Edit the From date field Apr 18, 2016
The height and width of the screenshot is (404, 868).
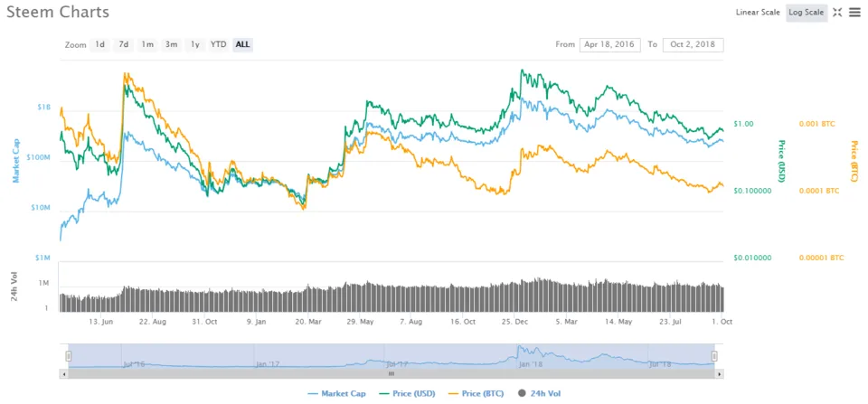610,44
